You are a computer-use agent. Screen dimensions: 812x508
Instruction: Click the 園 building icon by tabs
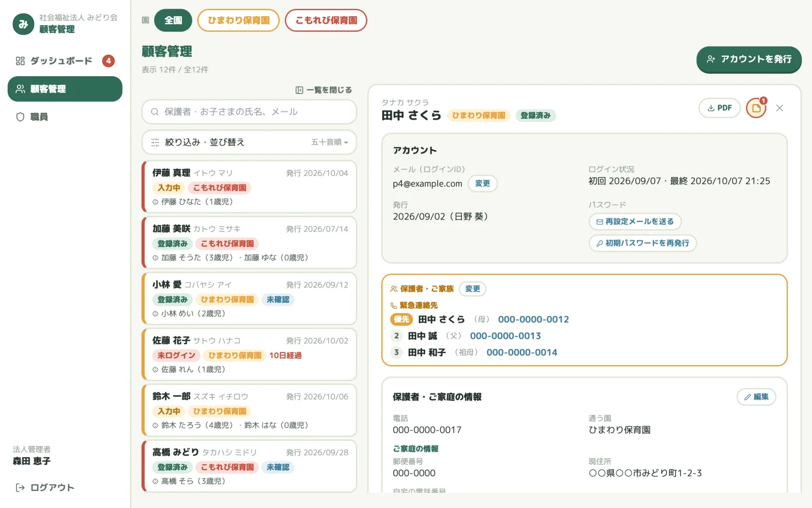[x=145, y=20]
